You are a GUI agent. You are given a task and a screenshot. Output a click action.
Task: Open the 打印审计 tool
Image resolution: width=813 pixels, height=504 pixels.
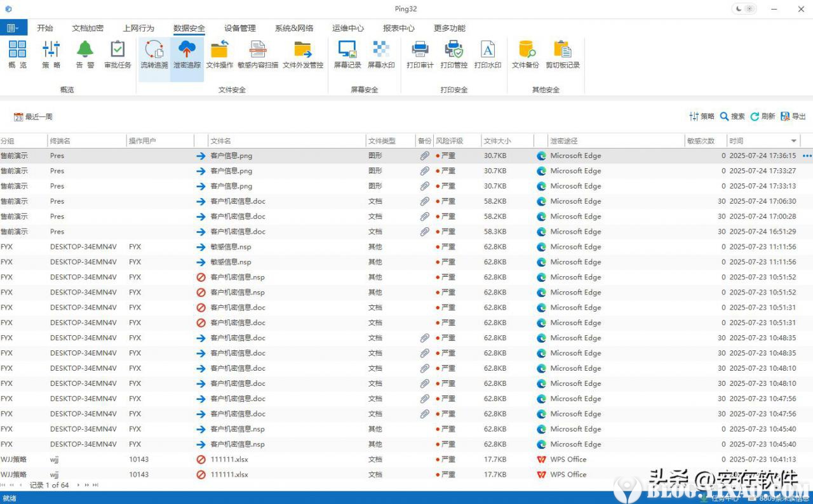click(x=420, y=55)
